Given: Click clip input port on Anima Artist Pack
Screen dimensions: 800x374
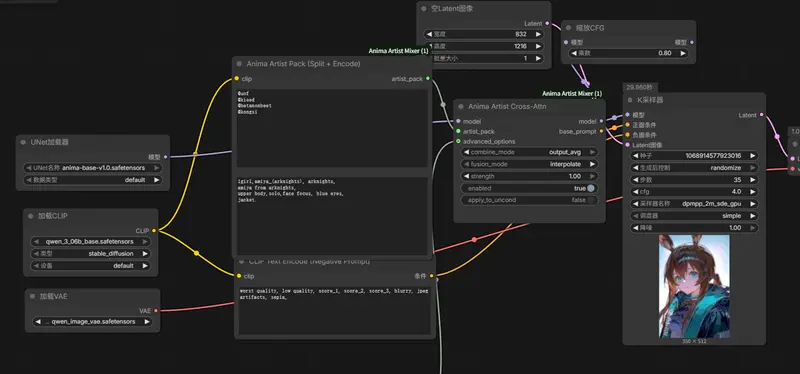Looking at the screenshot, I should pos(237,79).
